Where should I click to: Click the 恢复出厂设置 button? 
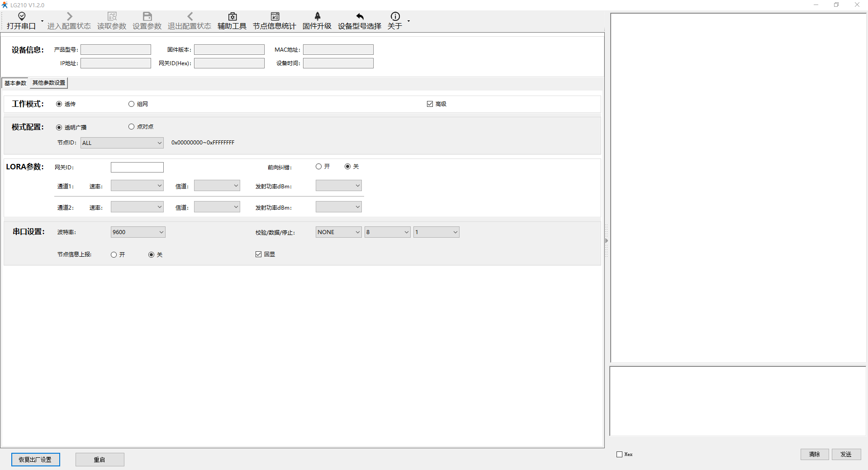pos(35,460)
